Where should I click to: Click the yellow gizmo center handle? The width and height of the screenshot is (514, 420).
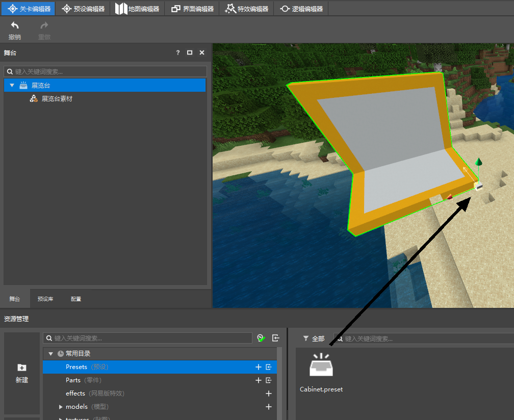point(478,187)
